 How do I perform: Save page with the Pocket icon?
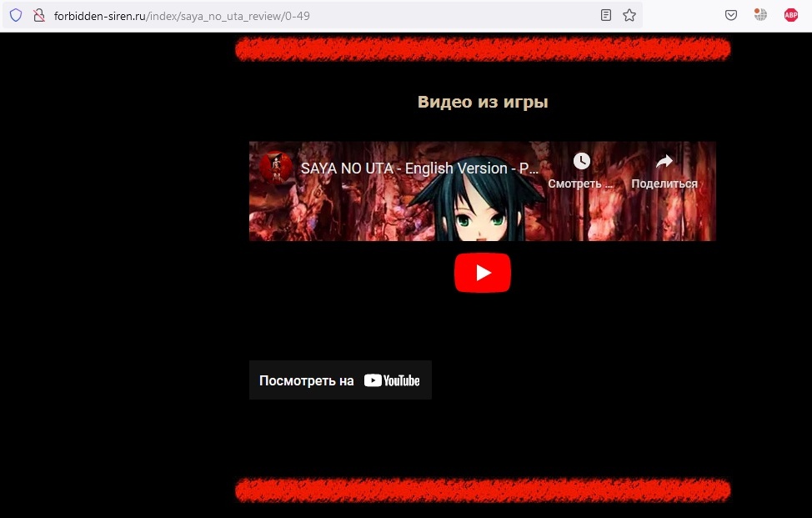pos(730,15)
